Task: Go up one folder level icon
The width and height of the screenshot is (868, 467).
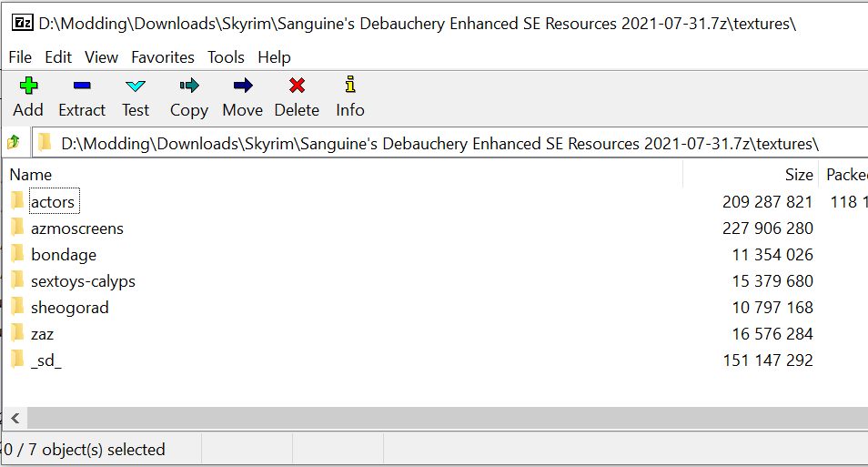Action: point(14,142)
